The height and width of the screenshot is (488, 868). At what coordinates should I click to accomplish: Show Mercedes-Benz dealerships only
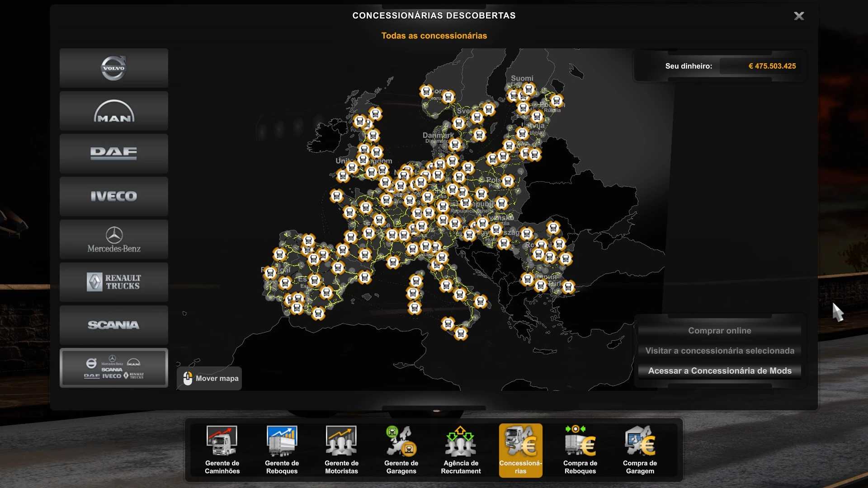coord(113,239)
